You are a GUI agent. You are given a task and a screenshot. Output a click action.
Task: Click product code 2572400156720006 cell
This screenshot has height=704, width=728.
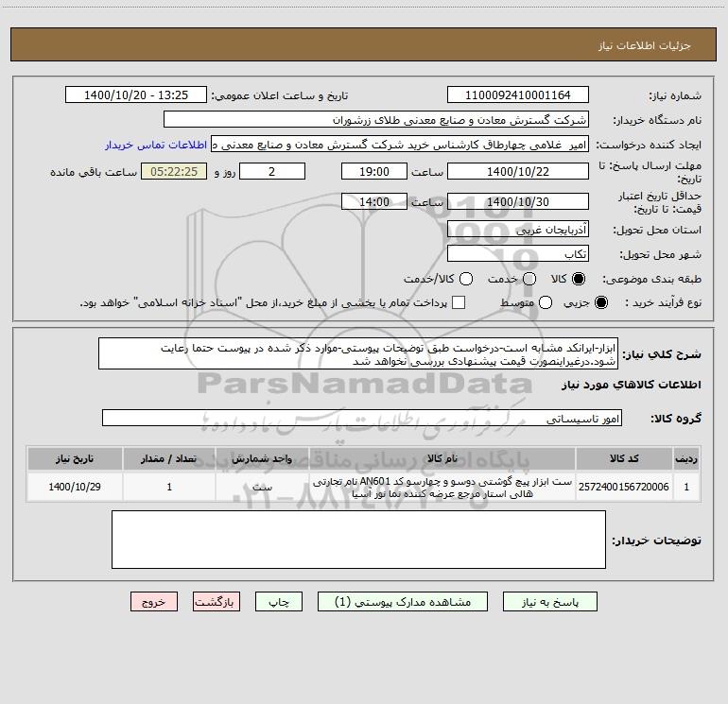(624, 487)
